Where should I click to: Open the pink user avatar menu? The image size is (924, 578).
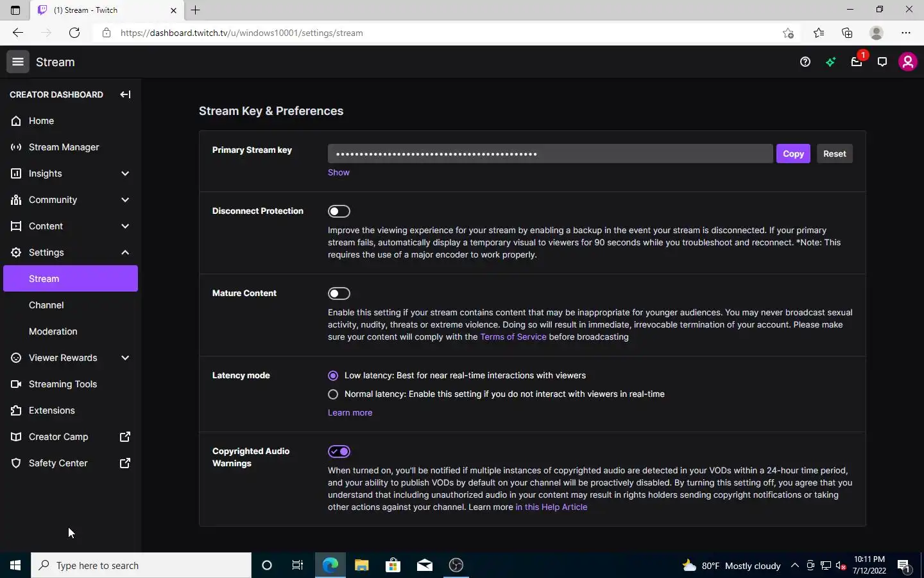coord(908,62)
